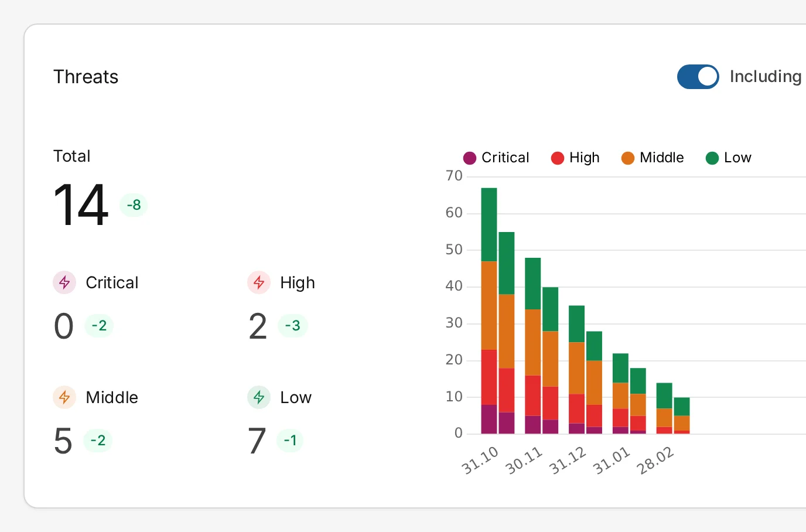
Task: Click the -8 badge next to Total
Action: pyautogui.click(x=134, y=204)
